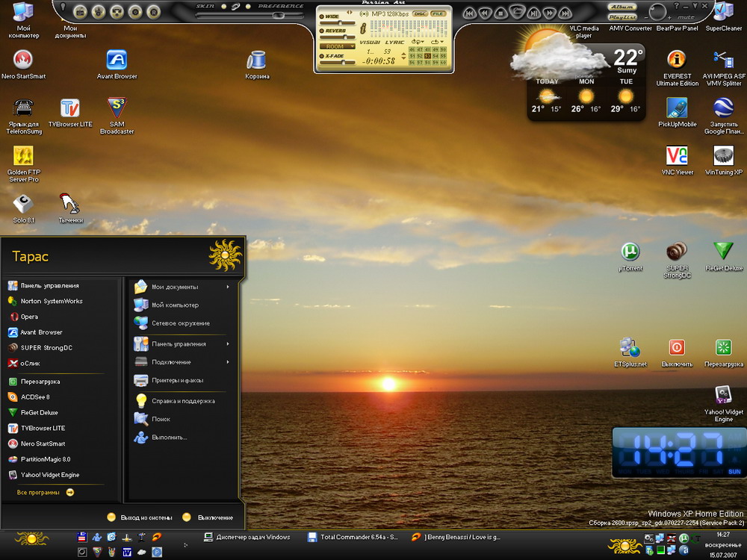Click the ReGet Deluxe desktop shortcut
This screenshot has height=560, width=747.
click(x=723, y=252)
